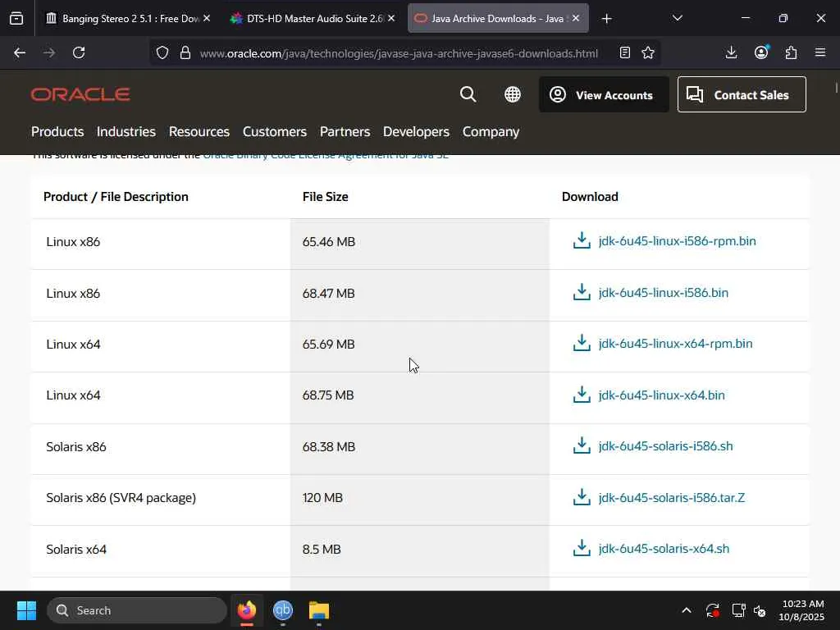
Task: Click the Oracle logo
Action: coord(80,94)
